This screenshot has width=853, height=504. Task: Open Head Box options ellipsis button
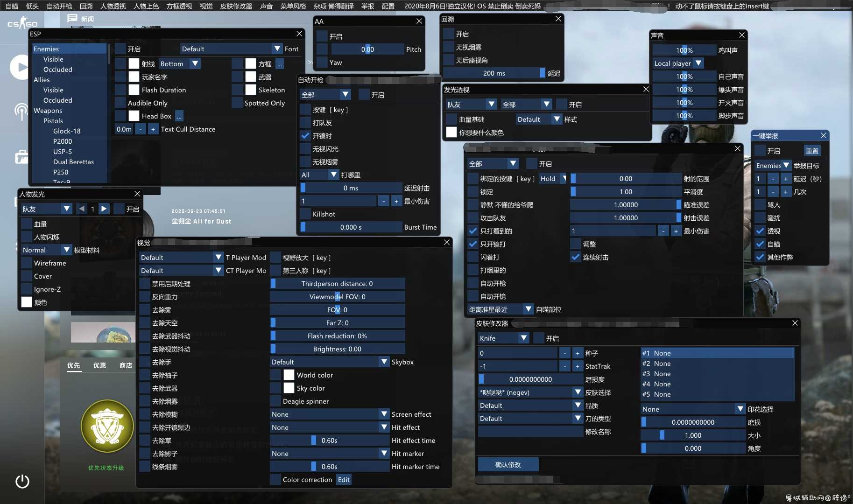pyautogui.click(x=179, y=116)
